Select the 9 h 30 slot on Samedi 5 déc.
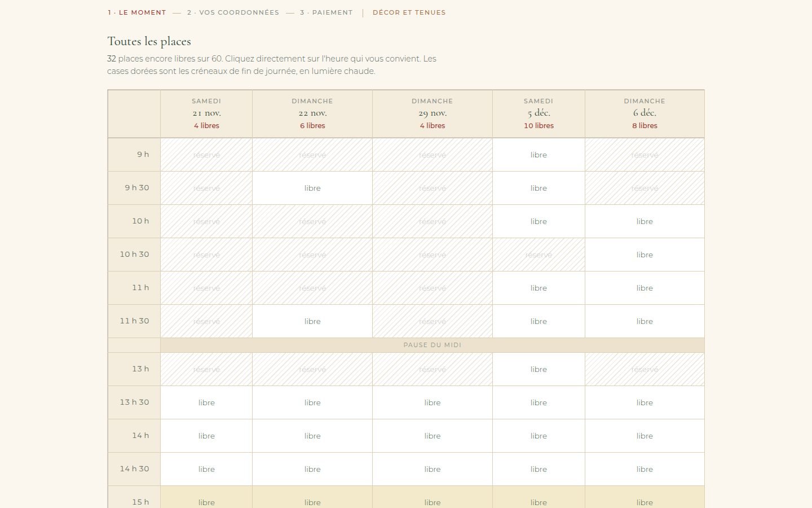This screenshot has height=508, width=812. 539,188
